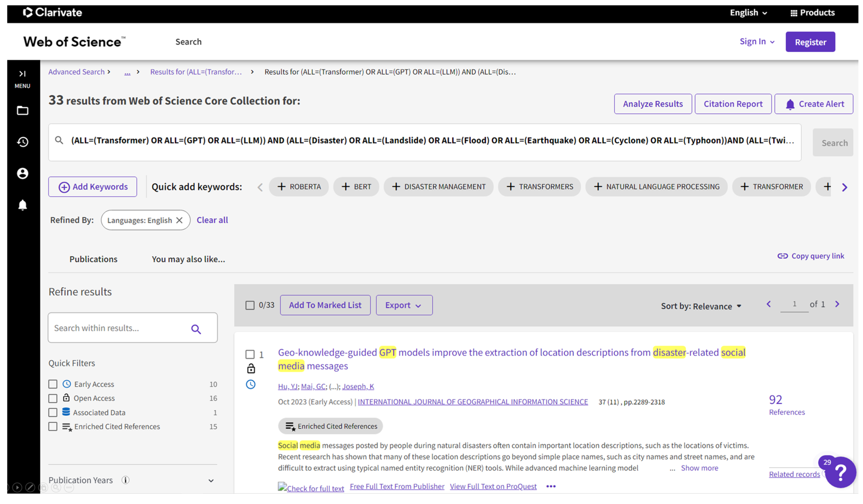This screenshot has width=863, height=504.
Task: Open search history icon in sidebar
Action: point(23,142)
